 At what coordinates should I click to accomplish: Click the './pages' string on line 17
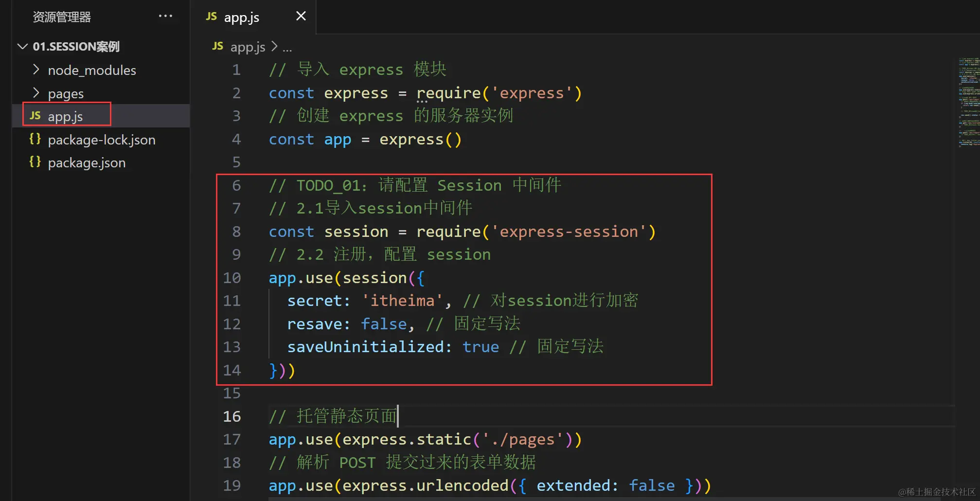point(522,439)
